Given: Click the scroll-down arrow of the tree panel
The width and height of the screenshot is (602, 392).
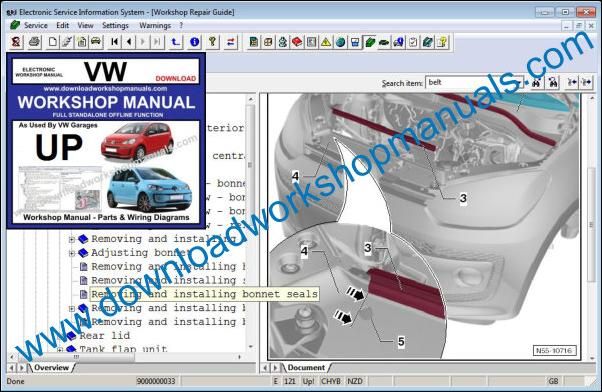Looking at the screenshot, I should click(250, 346).
